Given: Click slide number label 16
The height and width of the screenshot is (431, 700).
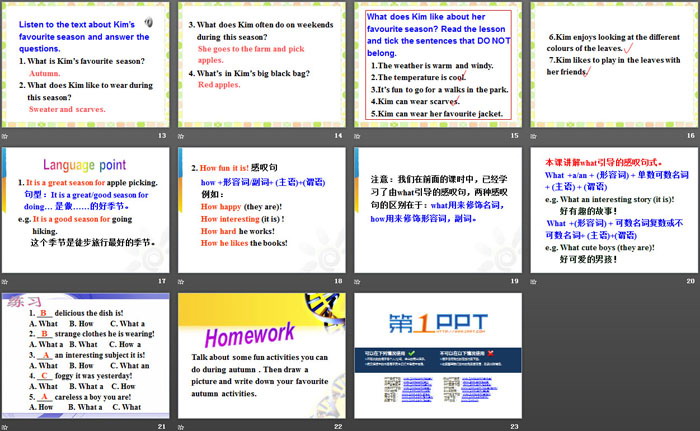Looking at the screenshot, I should pyautogui.click(x=691, y=135).
